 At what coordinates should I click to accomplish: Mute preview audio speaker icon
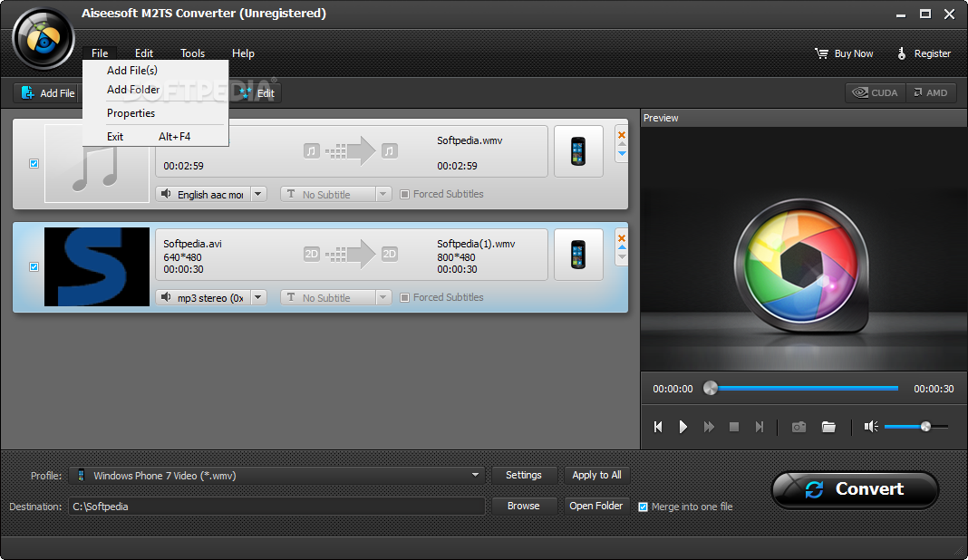871,427
